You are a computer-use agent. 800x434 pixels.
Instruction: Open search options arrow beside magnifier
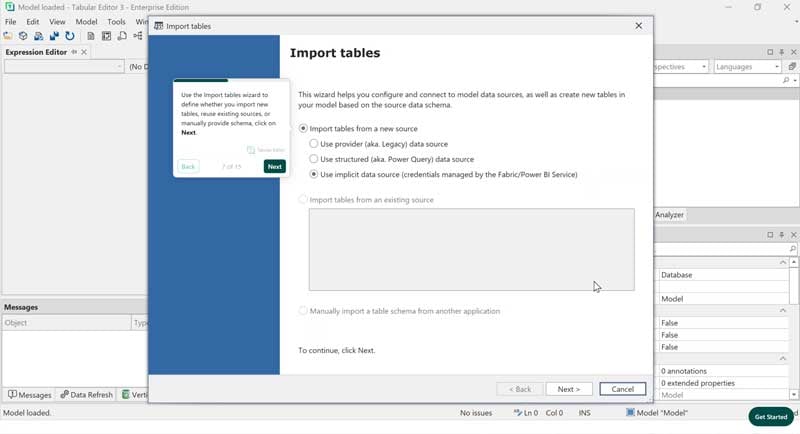pos(795,81)
